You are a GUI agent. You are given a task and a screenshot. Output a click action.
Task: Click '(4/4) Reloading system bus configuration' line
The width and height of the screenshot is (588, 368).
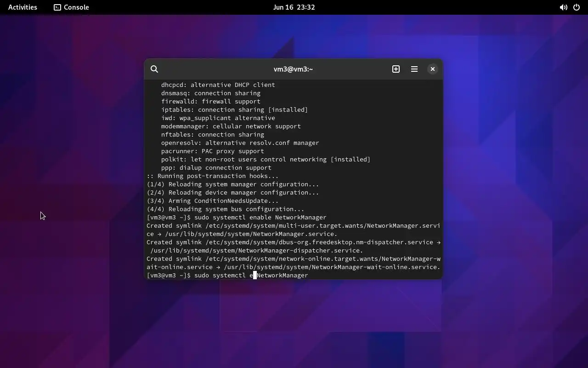click(225, 209)
